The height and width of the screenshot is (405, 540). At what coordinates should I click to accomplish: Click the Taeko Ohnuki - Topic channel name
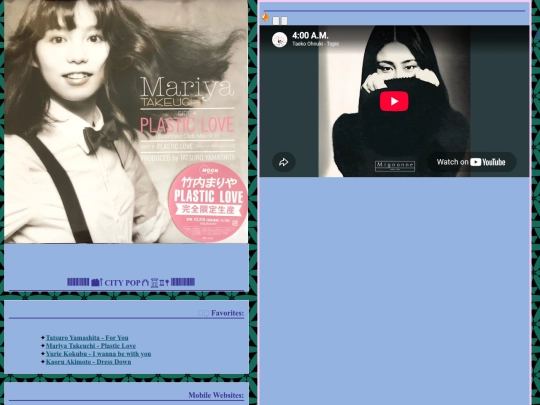click(315, 44)
